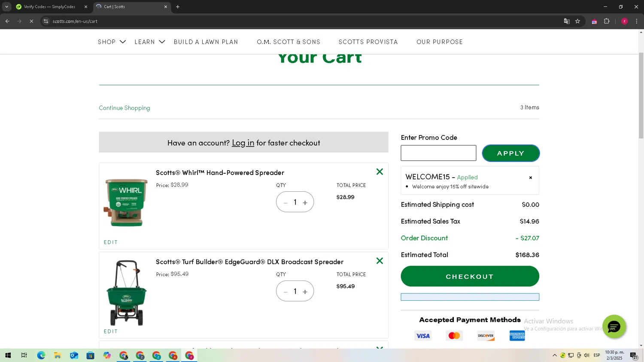Open the Windows Start menu
The width and height of the screenshot is (644, 362).
tap(8, 355)
